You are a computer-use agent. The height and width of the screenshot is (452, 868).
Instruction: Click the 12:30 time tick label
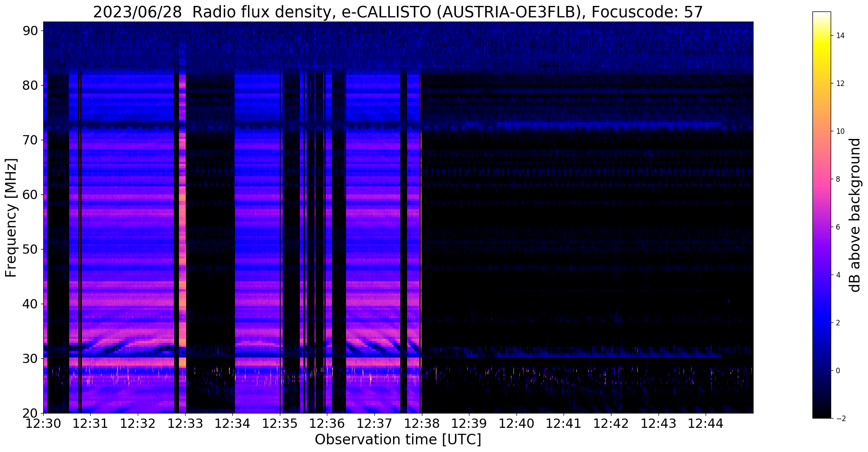click(43, 423)
